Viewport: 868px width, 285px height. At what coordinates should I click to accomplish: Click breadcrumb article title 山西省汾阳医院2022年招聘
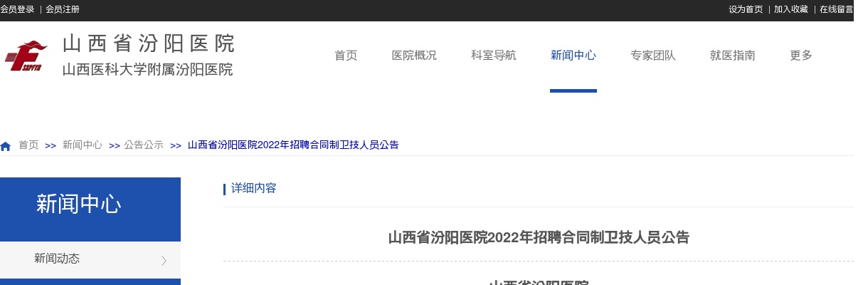click(293, 145)
